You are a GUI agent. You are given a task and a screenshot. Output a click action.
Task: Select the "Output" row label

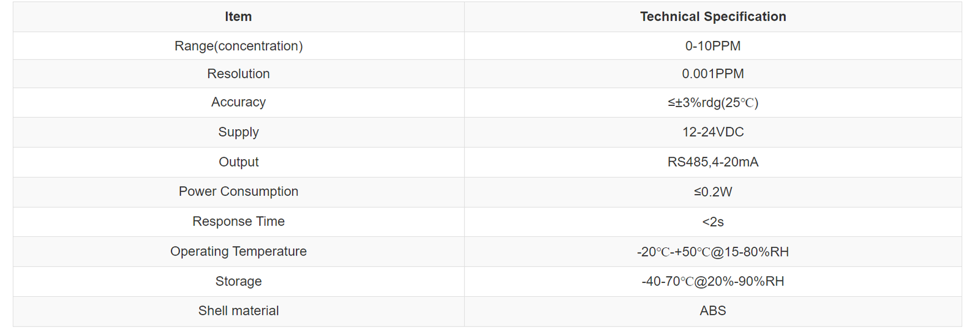[238, 162]
